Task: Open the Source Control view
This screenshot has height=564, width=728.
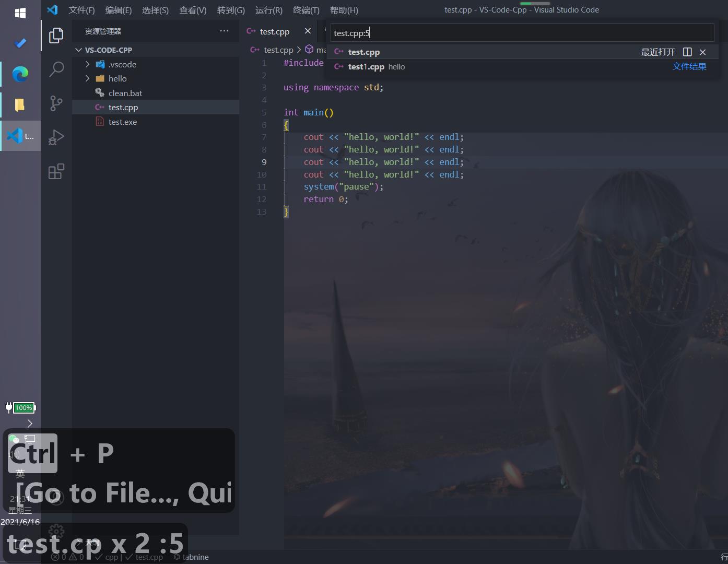Action: coord(56,103)
